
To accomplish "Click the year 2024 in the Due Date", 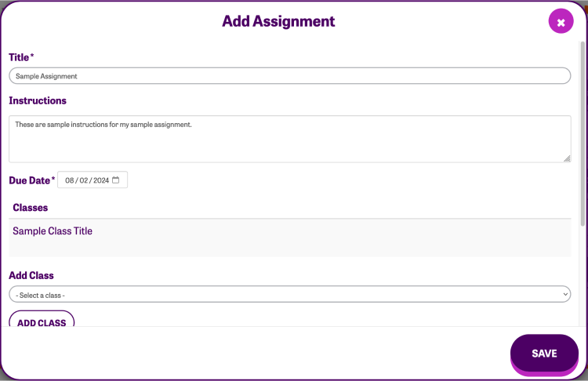I will 101,180.
